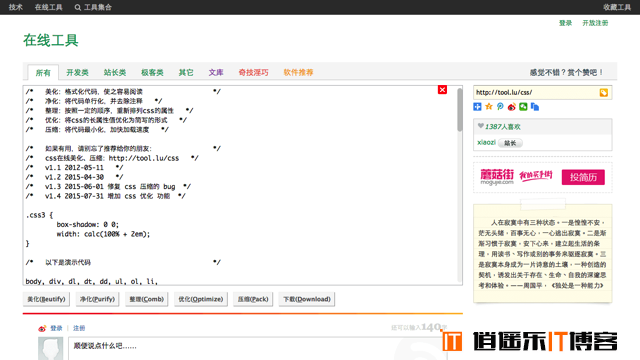The image size is (640, 360).
Task: Click the search icon by 工具集合
Action: click(78, 7)
